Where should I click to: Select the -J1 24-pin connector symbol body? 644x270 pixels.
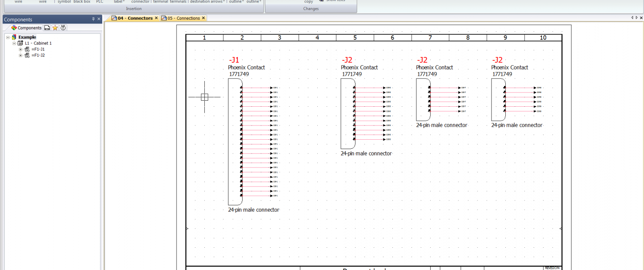tap(235, 141)
